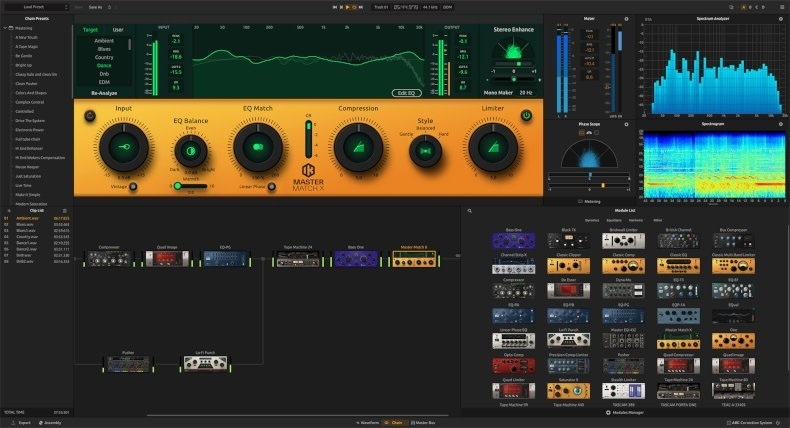Click the Compressor module in the chain
This screenshot has width=790, height=428.
point(109,259)
